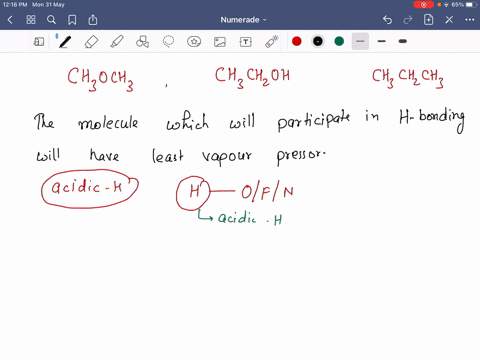Close the editing toolbar with X
This screenshot has height=360, width=480.
click(449, 20)
